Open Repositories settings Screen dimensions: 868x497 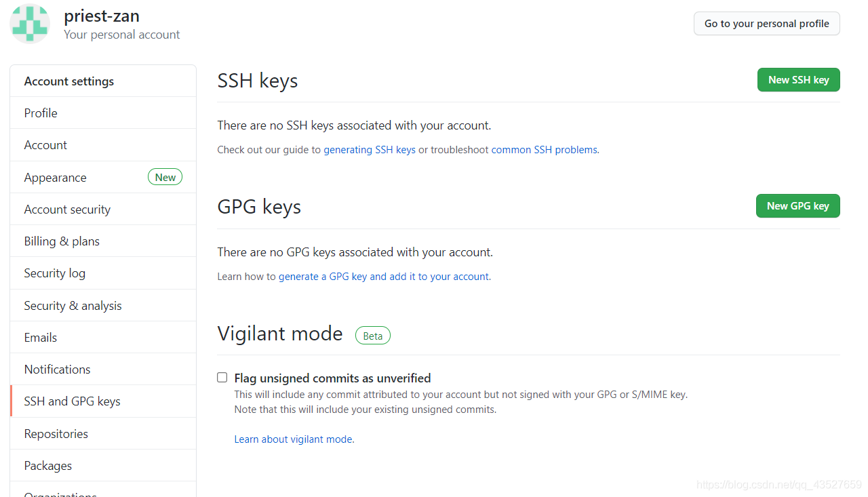pos(56,434)
